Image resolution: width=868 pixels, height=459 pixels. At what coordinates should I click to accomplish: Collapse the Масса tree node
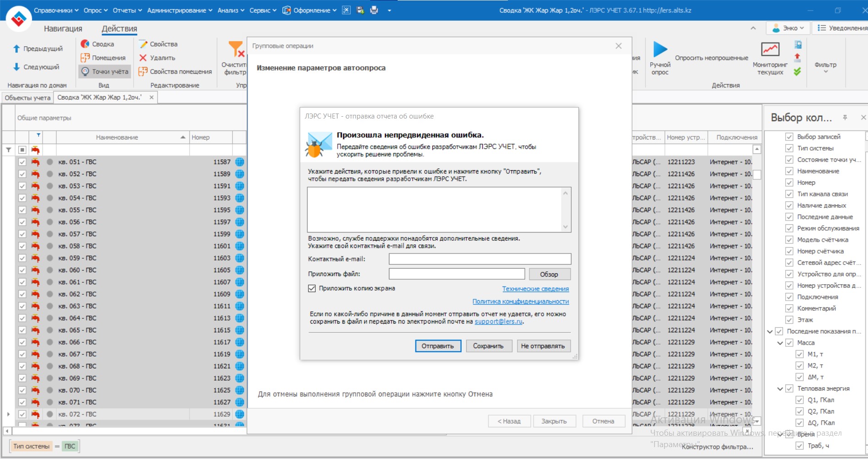[x=780, y=343]
